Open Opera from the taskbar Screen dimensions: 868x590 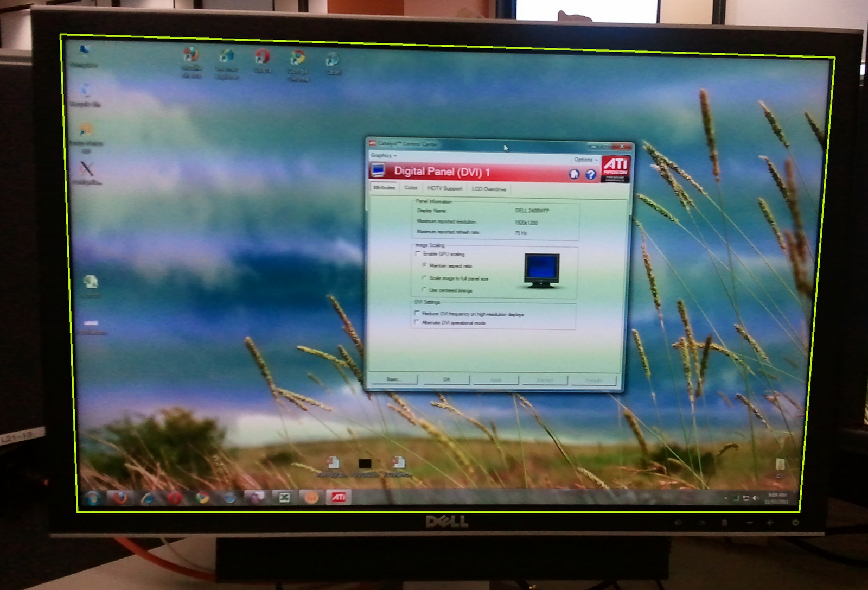tap(175, 497)
